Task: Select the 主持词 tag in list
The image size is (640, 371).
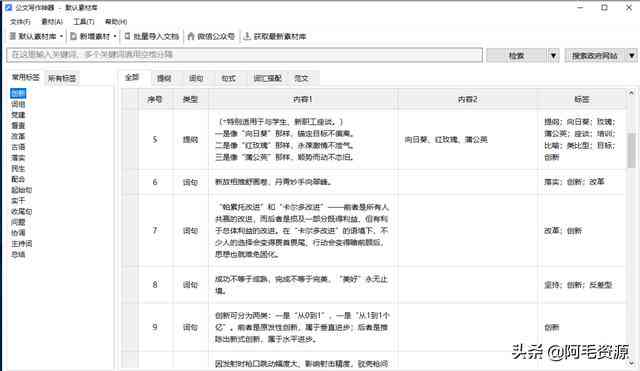Action: coord(22,244)
